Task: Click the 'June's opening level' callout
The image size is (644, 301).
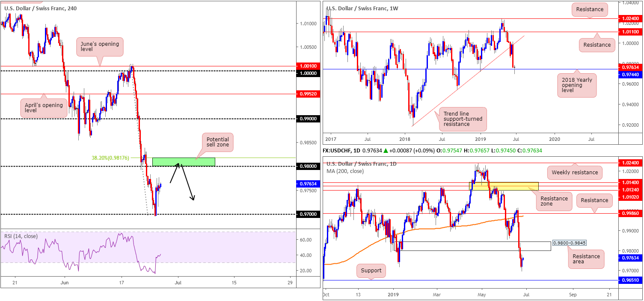Action: tap(100, 47)
